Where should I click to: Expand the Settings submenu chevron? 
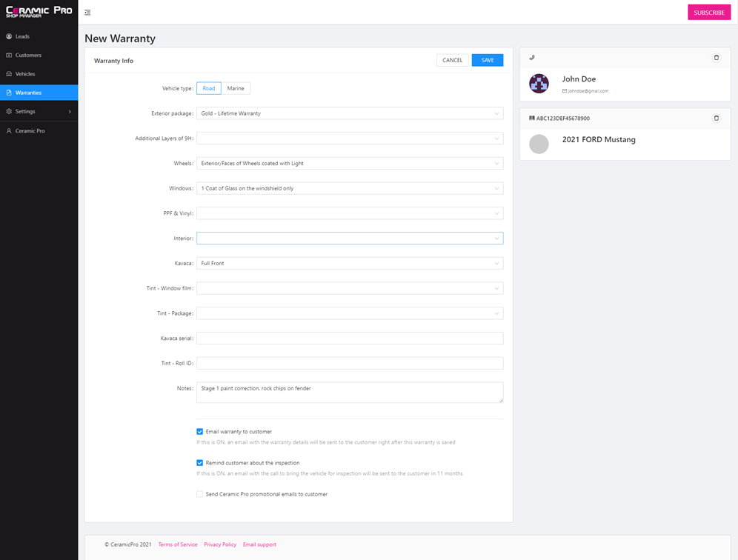(70, 112)
